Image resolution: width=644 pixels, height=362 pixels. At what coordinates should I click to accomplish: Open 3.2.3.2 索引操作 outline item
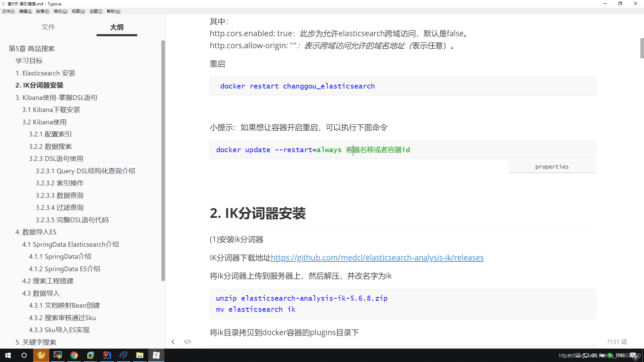coord(60,183)
